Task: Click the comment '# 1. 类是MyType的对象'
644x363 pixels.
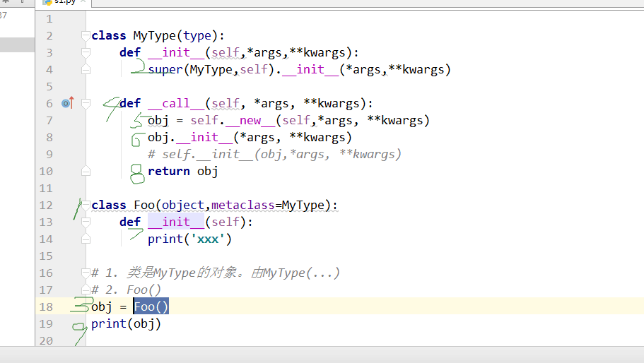Action: (215, 273)
